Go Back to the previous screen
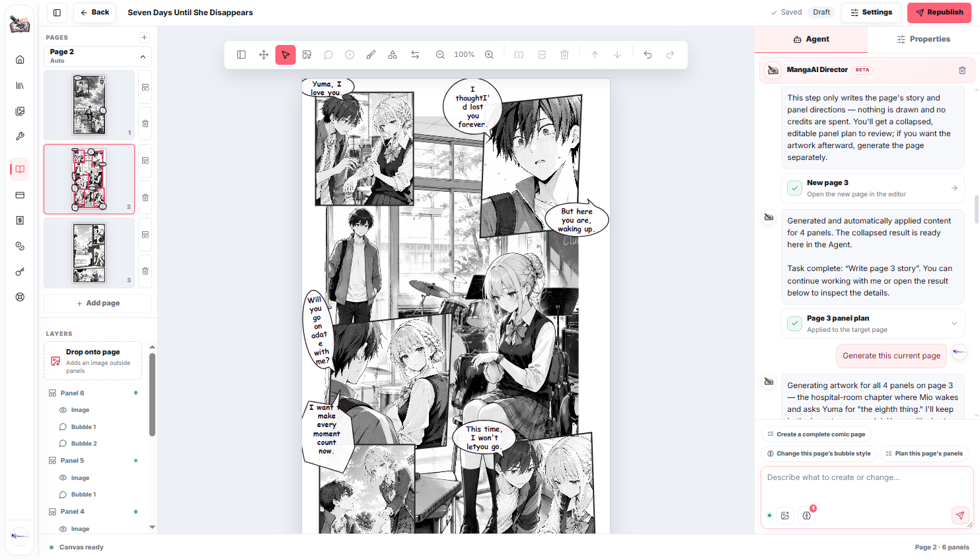 [94, 13]
